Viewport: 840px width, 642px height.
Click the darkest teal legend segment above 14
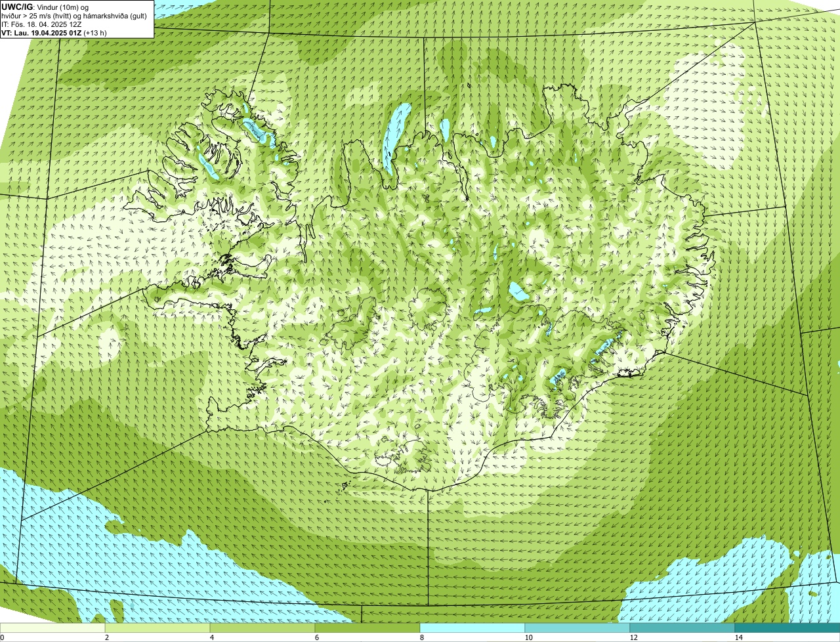click(787, 628)
